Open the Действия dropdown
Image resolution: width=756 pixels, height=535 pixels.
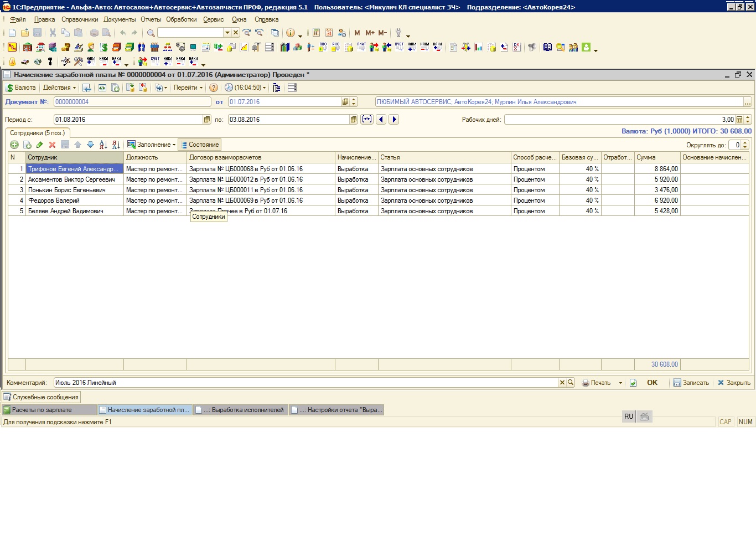coord(59,88)
